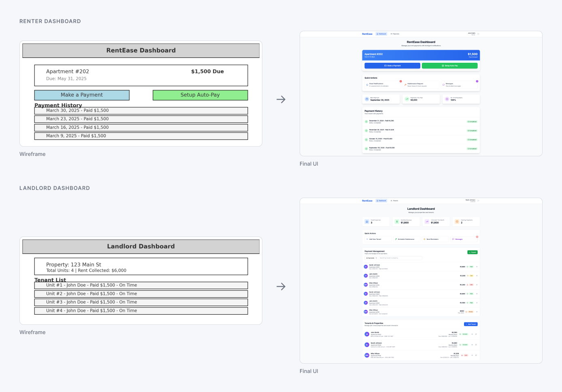Click the blue Make a Payment button in final UI

click(392, 66)
